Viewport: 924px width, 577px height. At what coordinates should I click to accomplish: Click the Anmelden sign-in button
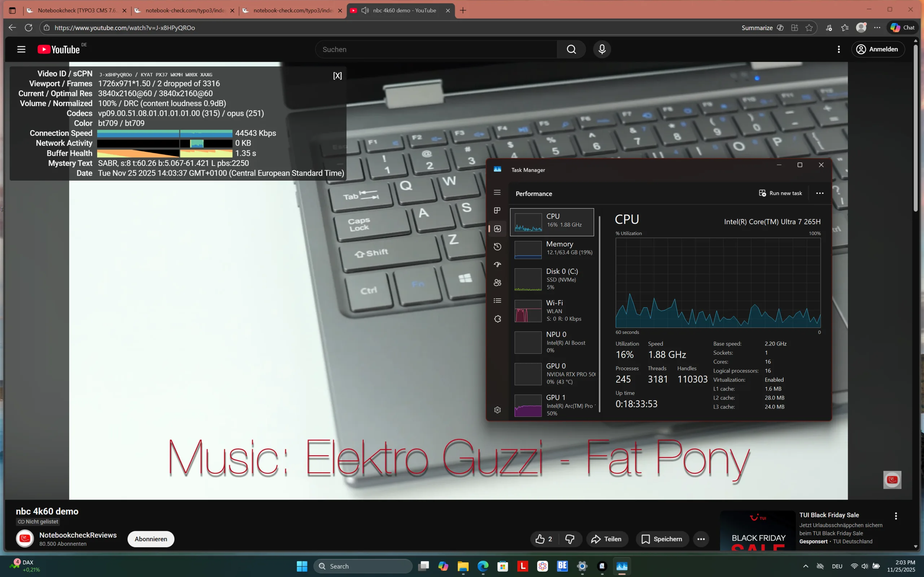click(x=878, y=49)
